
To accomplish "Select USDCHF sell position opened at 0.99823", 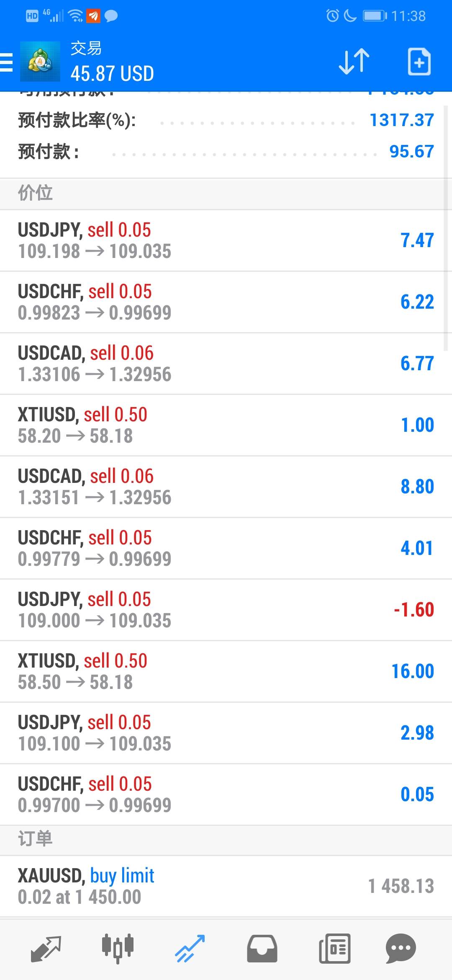I will point(226,302).
